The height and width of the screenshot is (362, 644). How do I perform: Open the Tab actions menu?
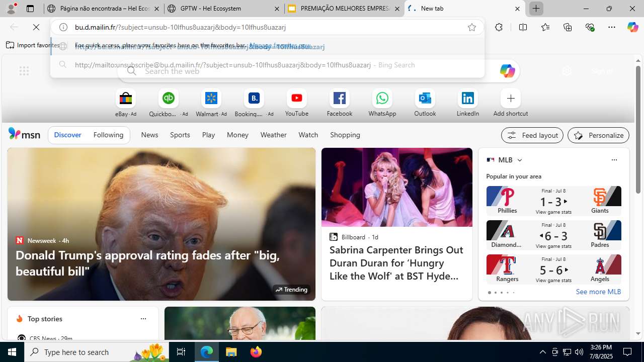30,9
